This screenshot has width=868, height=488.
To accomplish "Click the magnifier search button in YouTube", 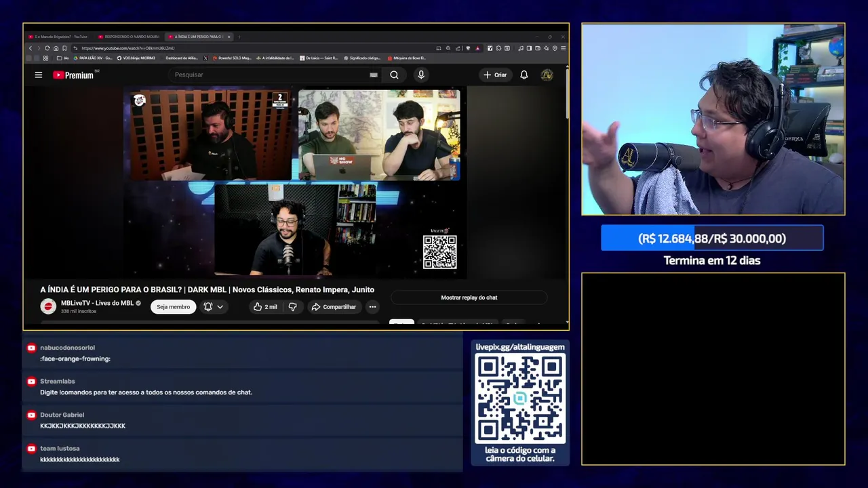I will [394, 75].
